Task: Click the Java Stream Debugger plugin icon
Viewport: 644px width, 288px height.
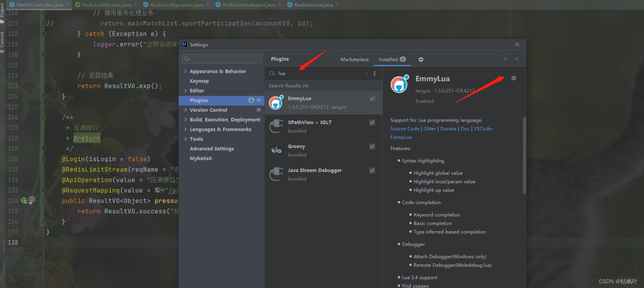Action: coord(276,174)
